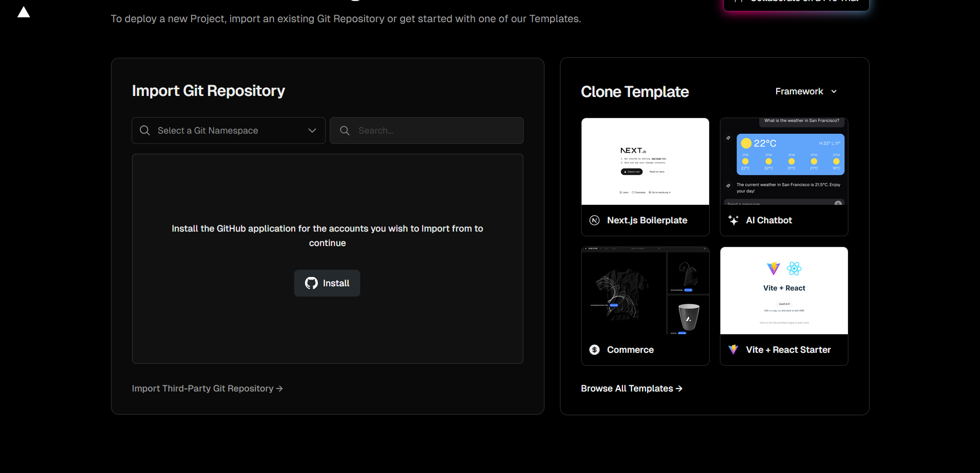
Task: Click the Next.js logo icon
Action: tap(595, 220)
